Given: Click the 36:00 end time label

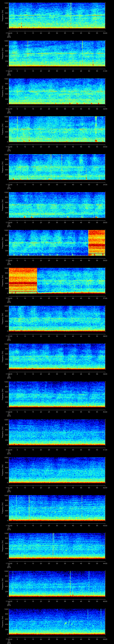Looking at the screenshot, I should point(105,260).
